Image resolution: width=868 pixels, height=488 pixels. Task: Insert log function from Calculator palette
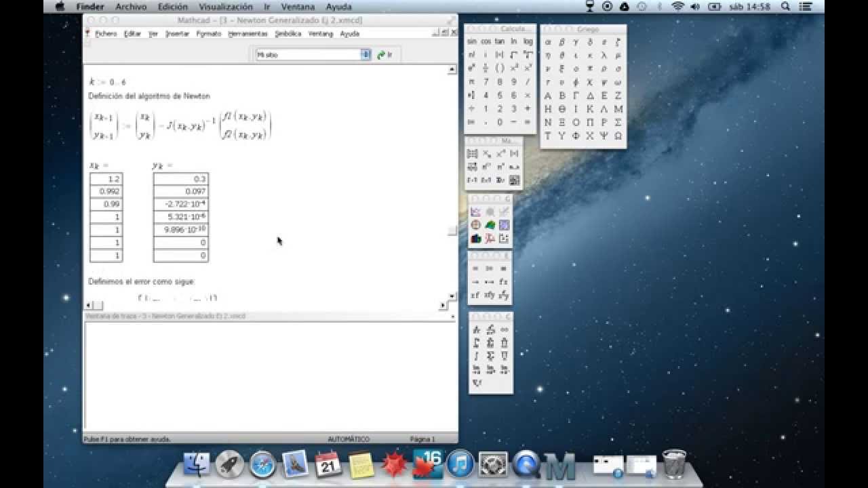pos(528,41)
